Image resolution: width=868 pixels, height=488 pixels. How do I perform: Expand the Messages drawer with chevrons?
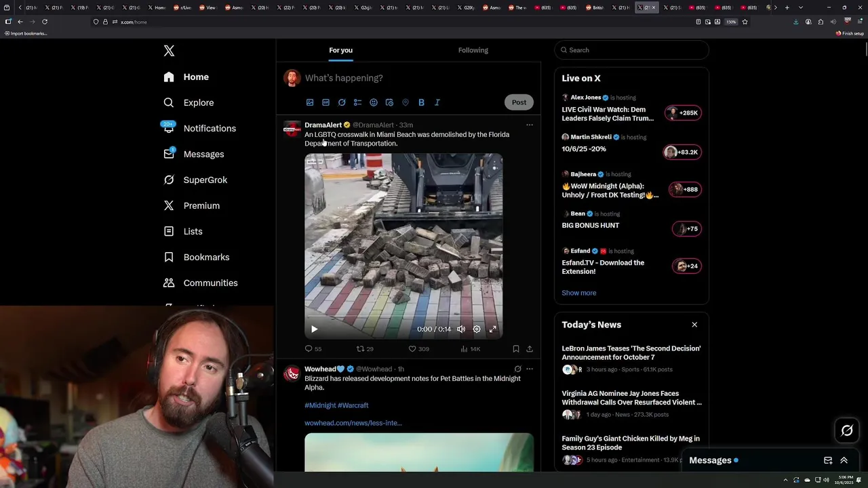click(x=844, y=460)
